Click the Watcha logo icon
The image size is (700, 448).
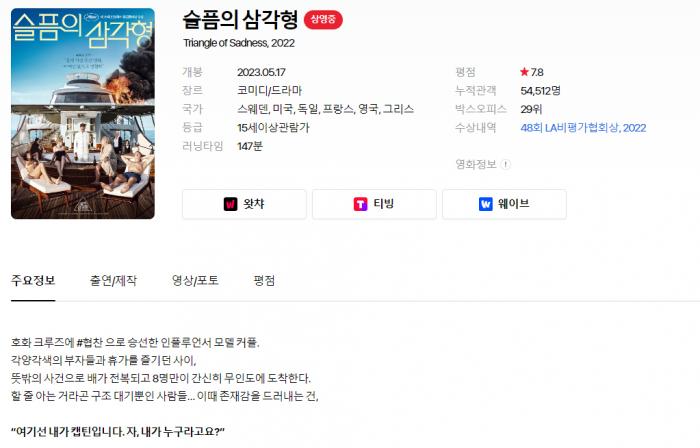coord(230,204)
